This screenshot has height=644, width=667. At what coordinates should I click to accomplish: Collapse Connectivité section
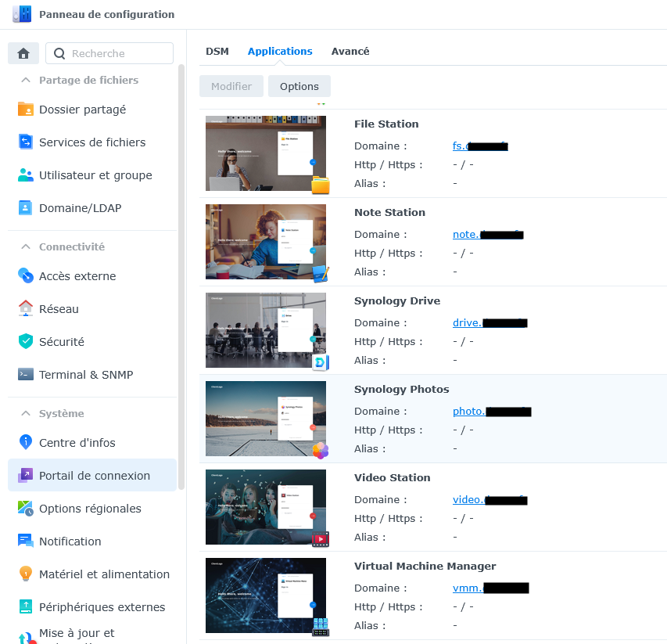pyautogui.click(x=26, y=246)
